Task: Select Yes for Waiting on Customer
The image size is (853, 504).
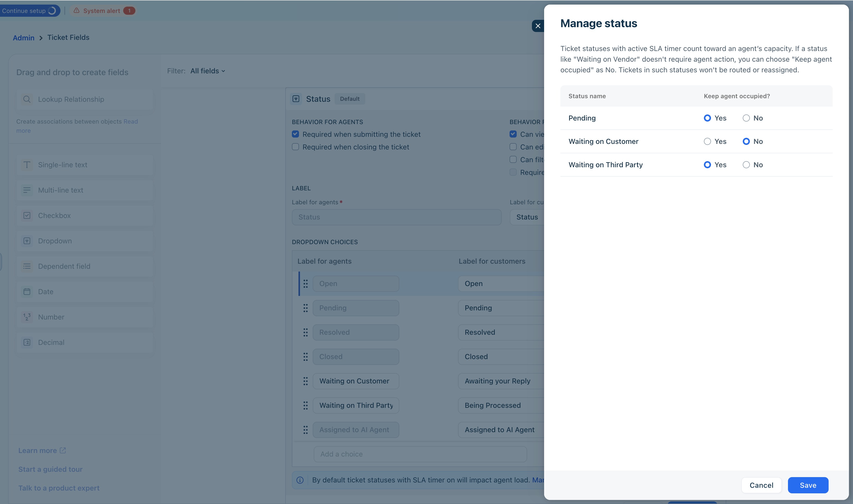Action: pyautogui.click(x=707, y=141)
